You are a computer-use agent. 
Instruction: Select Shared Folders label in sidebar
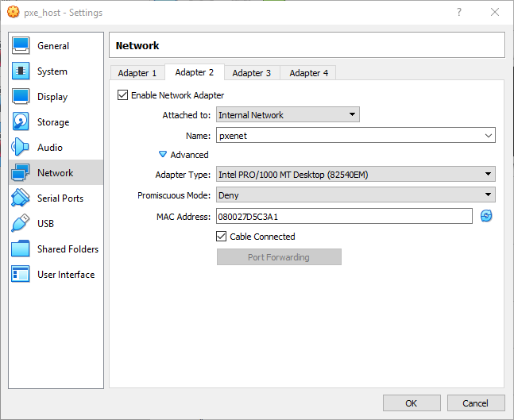68,249
